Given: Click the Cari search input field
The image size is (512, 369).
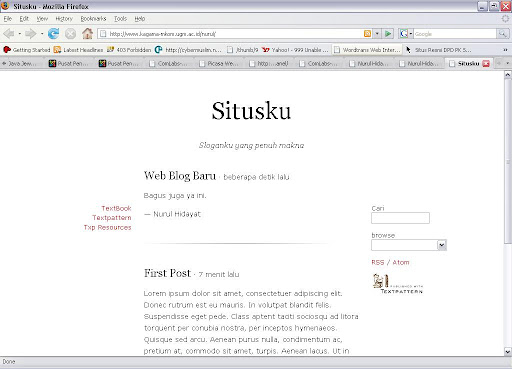Looking at the screenshot, I should [x=400, y=218].
